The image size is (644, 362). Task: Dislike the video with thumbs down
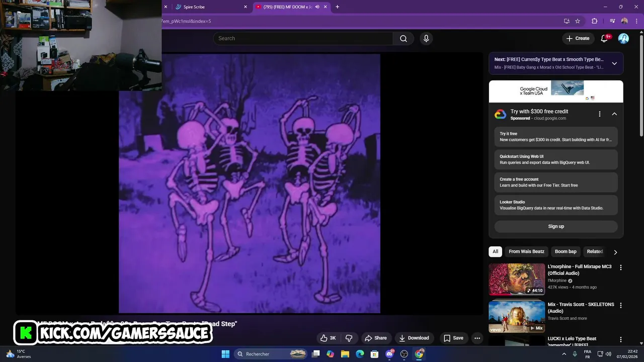(349, 338)
